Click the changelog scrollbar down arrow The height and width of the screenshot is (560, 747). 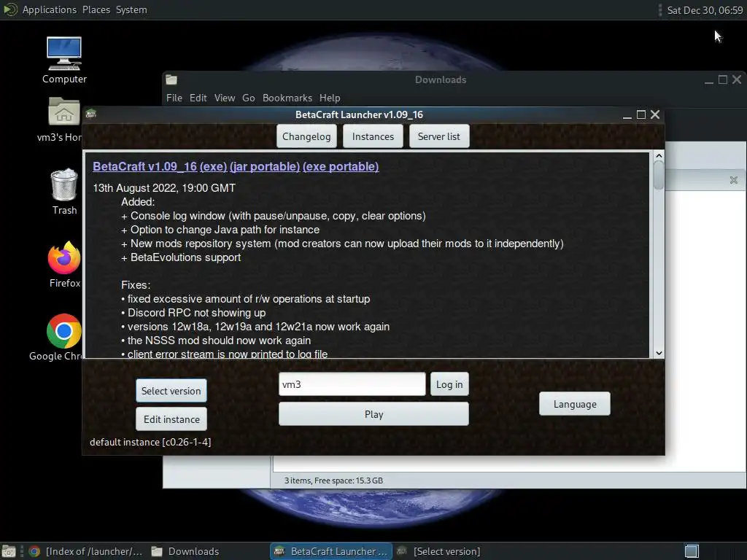[x=659, y=353]
